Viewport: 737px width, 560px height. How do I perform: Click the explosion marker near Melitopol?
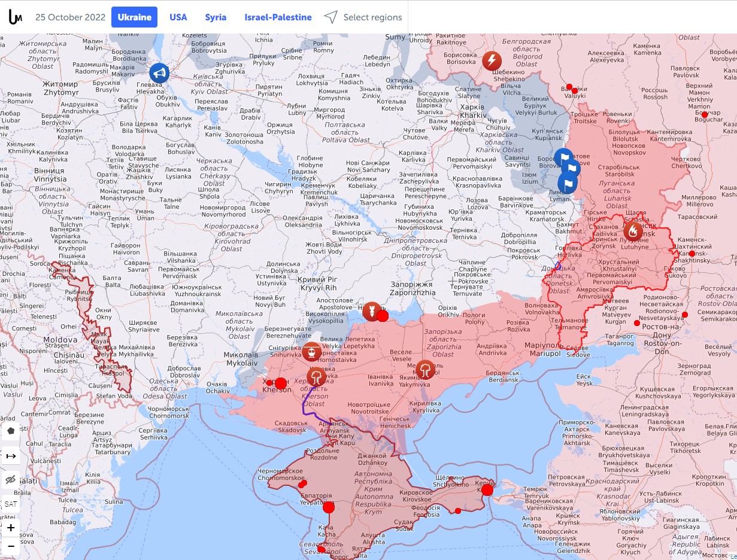pos(425,369)
